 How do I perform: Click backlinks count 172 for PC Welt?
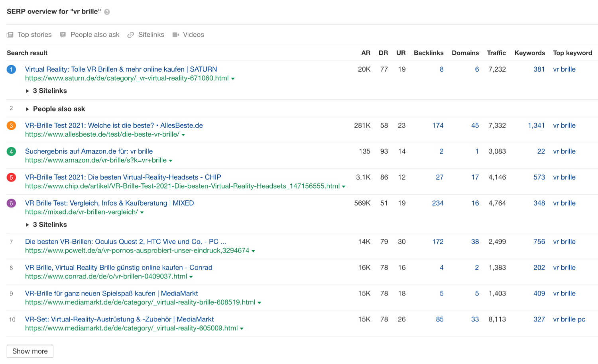click(x=438, y=242)
